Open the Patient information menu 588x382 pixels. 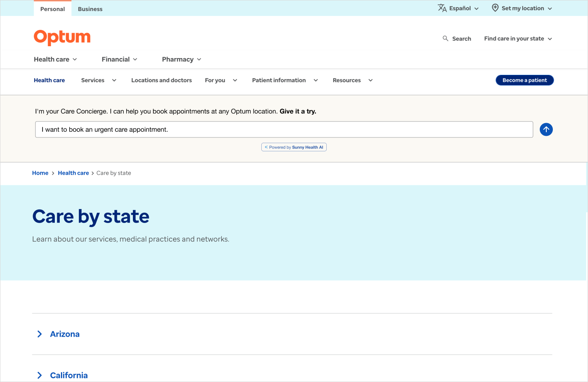coord(285,80)
